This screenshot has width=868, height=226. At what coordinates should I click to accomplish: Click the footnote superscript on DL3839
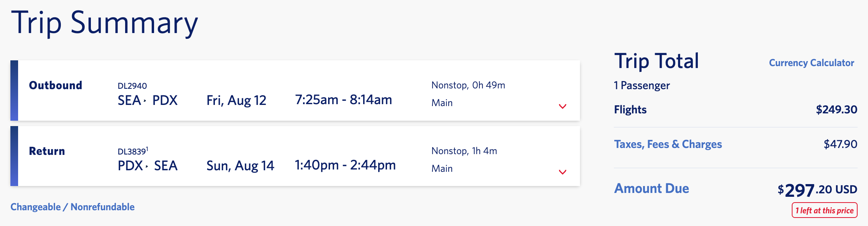[147, 149]
